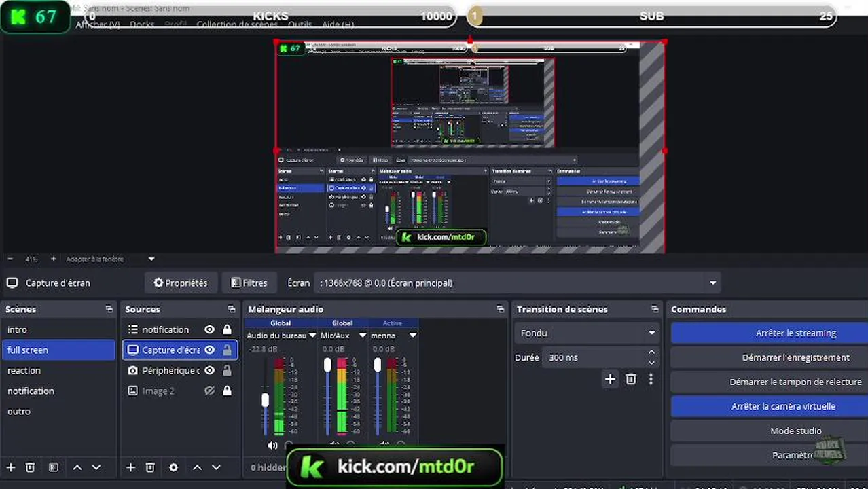This screenshot has height=489, width=868.
Task: Add a new scene with plus icon
Action: click(x=10, y=467)
